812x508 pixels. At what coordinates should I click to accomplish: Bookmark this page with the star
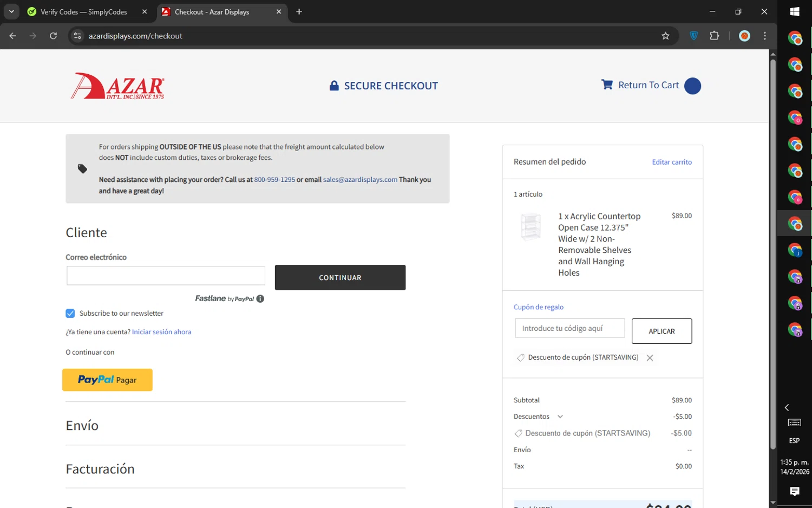point(665,36)
